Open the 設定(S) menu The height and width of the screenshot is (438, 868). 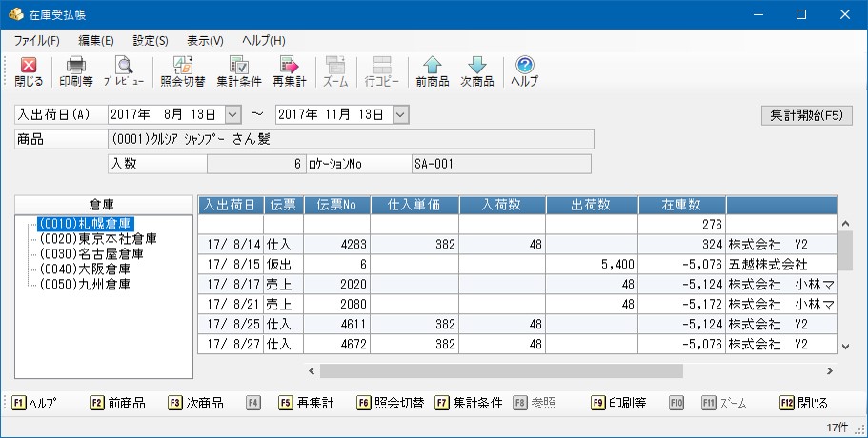point(150,40)
